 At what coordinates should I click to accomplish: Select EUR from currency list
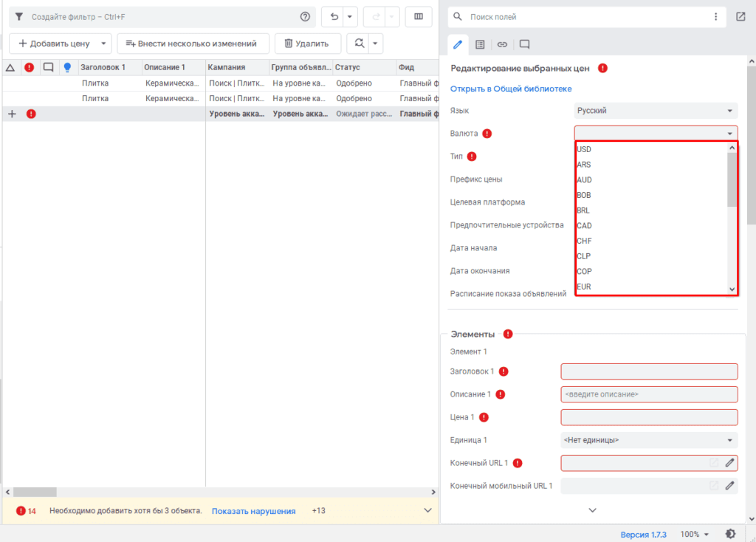click(652, 287)
